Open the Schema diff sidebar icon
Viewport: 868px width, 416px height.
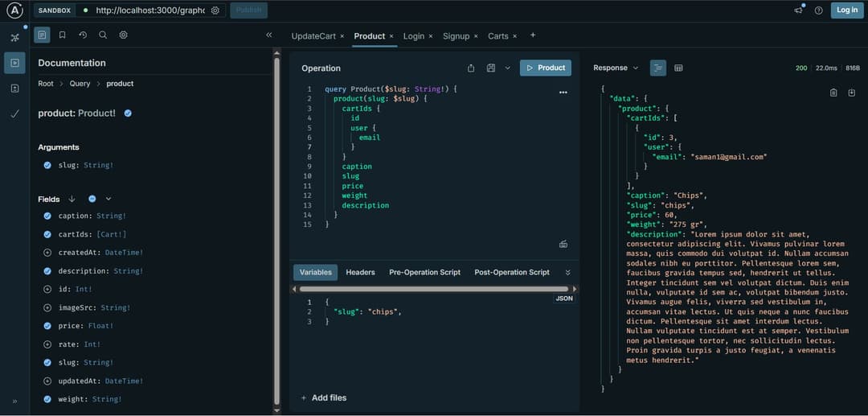point(15,88)
